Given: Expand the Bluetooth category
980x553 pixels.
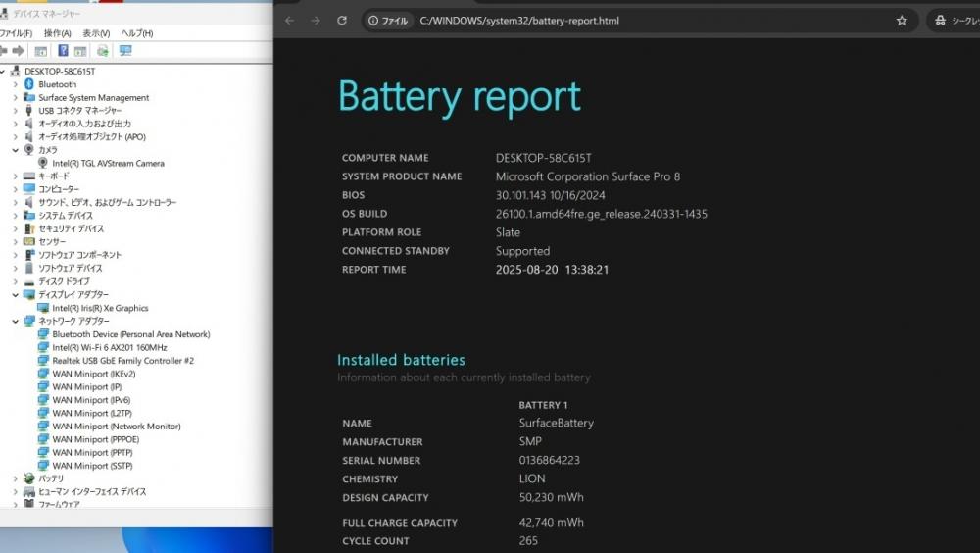Looking at the screenshot, I should 16,84.
